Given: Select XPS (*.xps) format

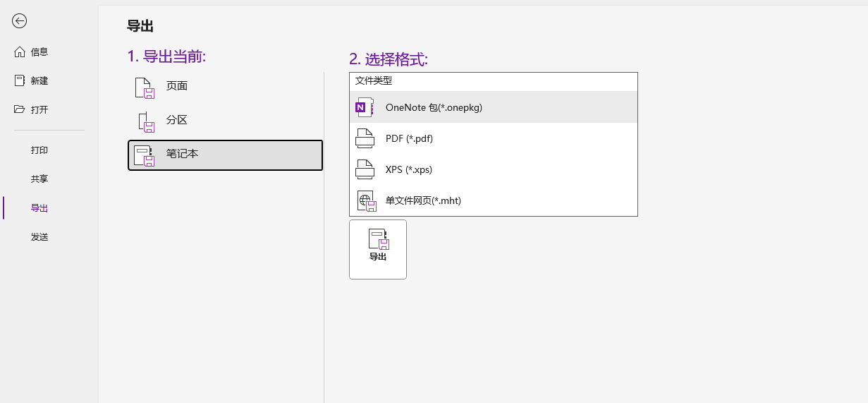Looking at the screenshot, I should pyautogui.click(x=494, y=169).
